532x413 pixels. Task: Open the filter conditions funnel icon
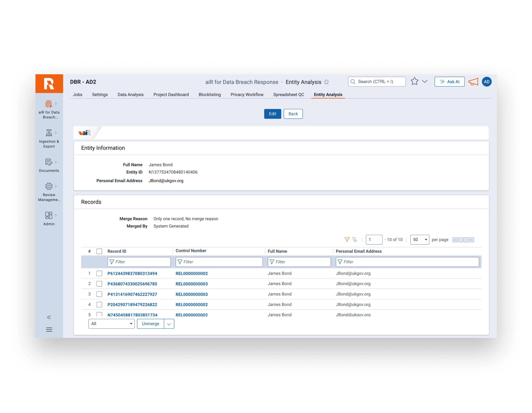point(347,239)
